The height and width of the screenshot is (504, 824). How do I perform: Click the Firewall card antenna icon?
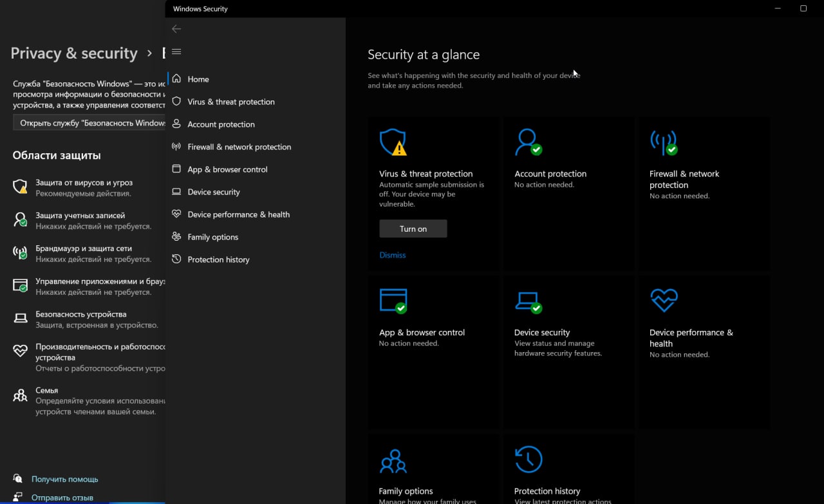(664, 142)
